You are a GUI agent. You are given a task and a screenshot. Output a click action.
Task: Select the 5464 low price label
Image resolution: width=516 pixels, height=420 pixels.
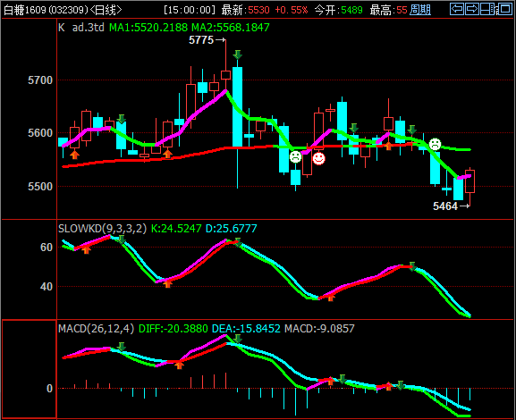tap(445, 206)
